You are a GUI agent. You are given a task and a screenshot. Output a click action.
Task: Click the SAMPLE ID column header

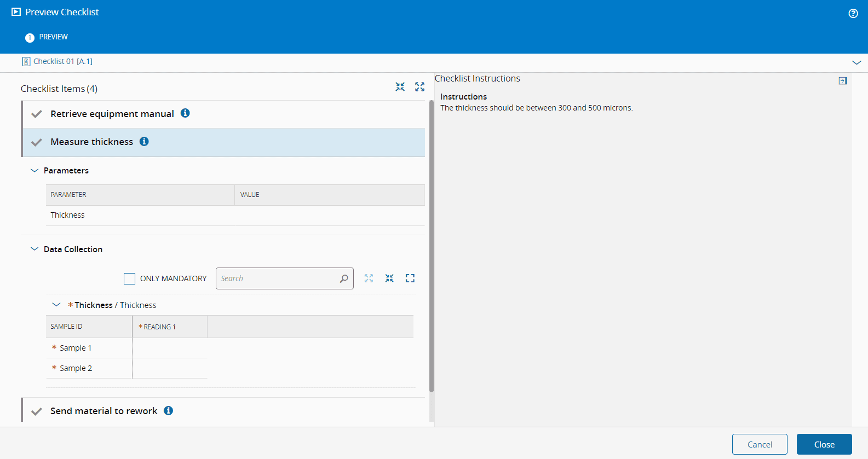[89, 327]
